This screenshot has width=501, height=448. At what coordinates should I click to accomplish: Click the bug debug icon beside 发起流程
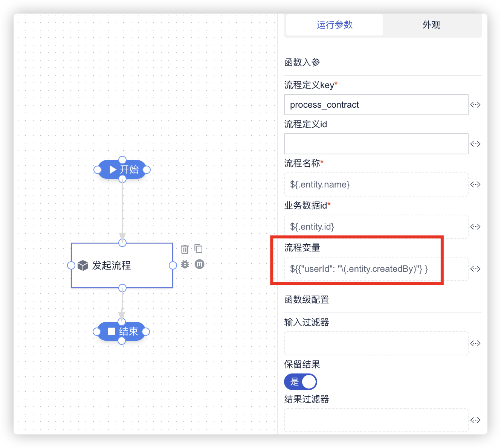(x=185, y=264)
